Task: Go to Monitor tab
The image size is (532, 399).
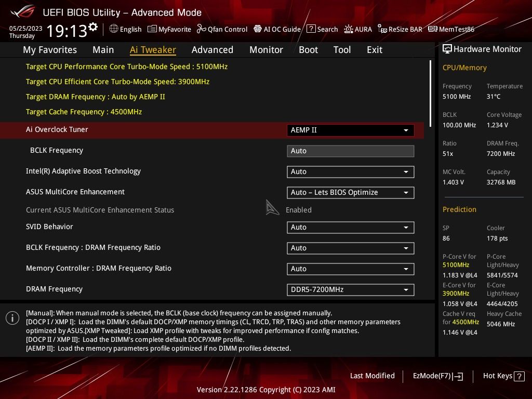Action: (267, 50)
